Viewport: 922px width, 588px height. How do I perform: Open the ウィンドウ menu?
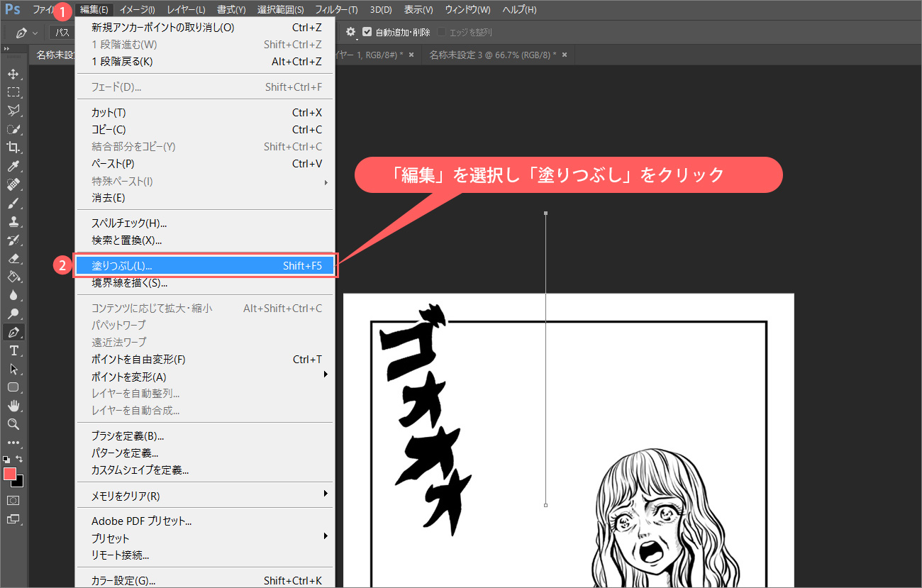click(x=467, y=10)
